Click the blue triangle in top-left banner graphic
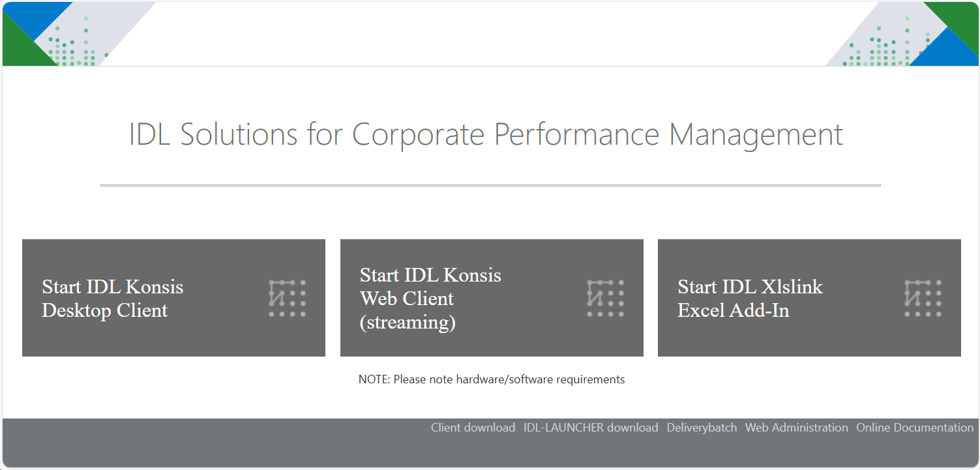This screenshot has height=470, width=980. [x=33, y=16]
